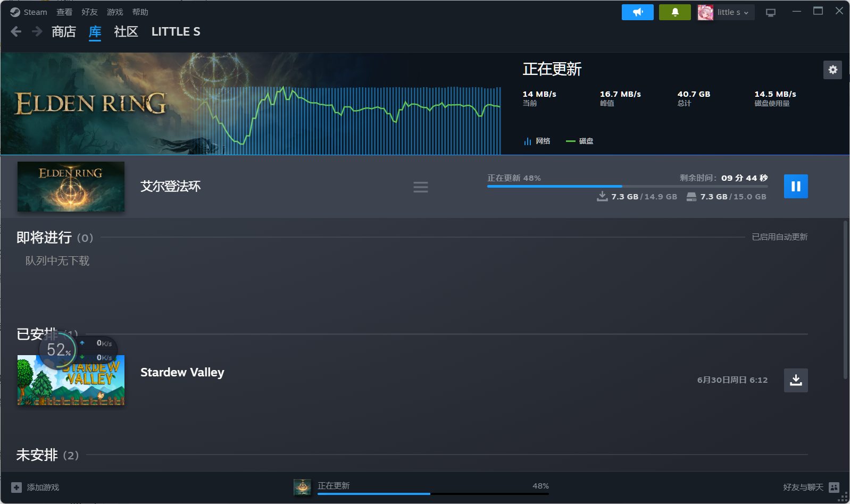This screenshot has width=850, height=504.
Task: Click the 队列中无下载 message
Action: (x=57, y=261)
